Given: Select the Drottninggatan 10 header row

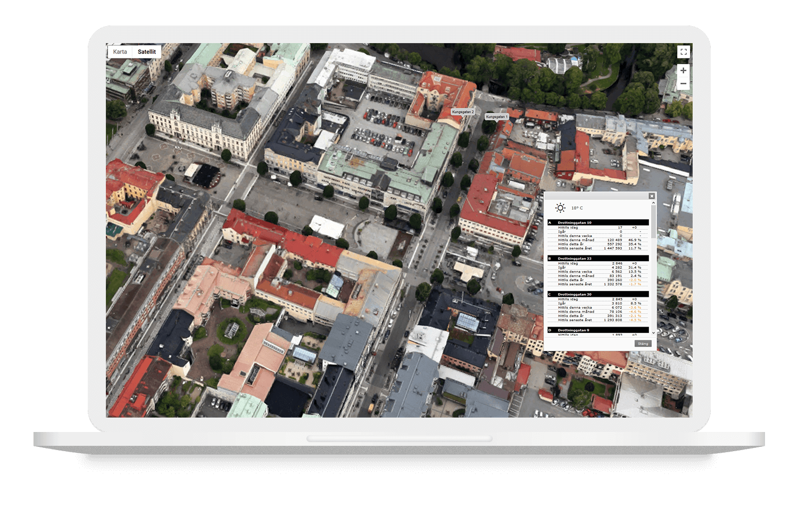Looking at the screenshot, I should point(598,222).
